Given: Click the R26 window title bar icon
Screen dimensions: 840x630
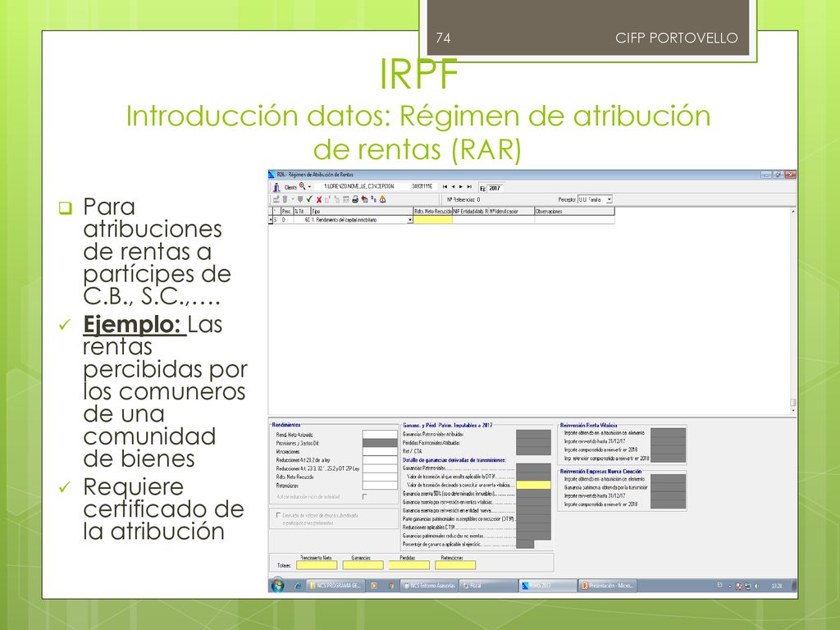Looking at the screenshot, I should click(272, 175).
